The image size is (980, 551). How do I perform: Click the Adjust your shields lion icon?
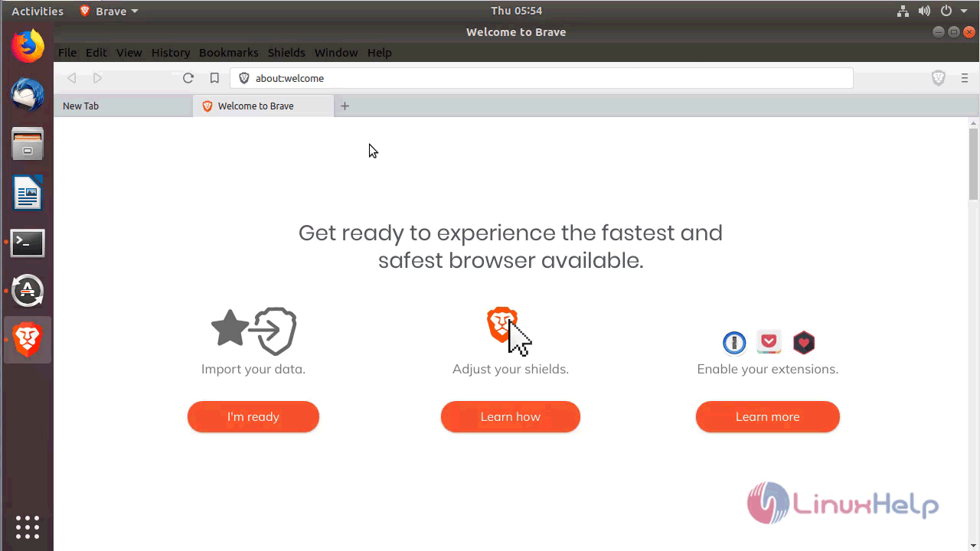pos(509,331)
